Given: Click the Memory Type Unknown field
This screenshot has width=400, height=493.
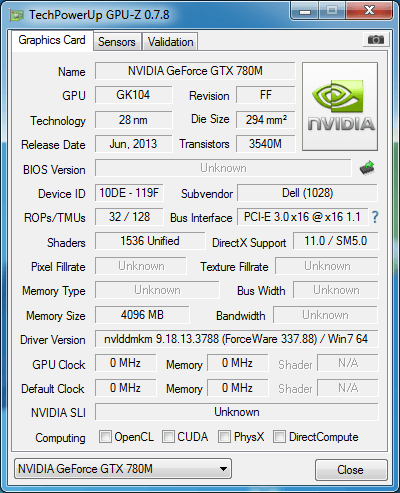Looking at the screenshot, I should pyautogui.click(x=157, y=290).
